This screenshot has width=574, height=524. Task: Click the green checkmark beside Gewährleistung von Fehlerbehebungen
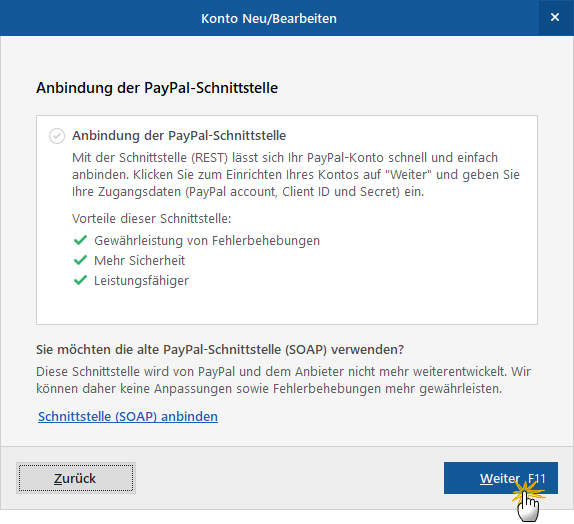[x=80, y=240]
